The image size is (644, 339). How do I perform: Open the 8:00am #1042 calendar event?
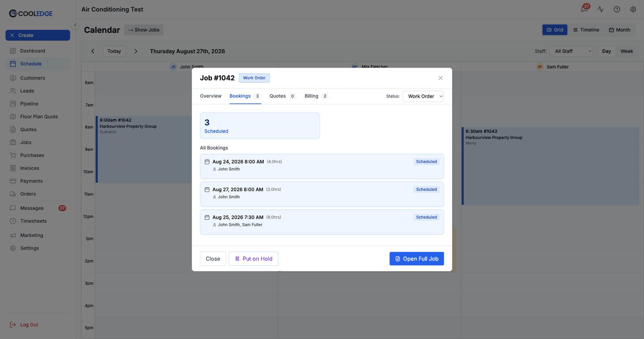(144, 149)
